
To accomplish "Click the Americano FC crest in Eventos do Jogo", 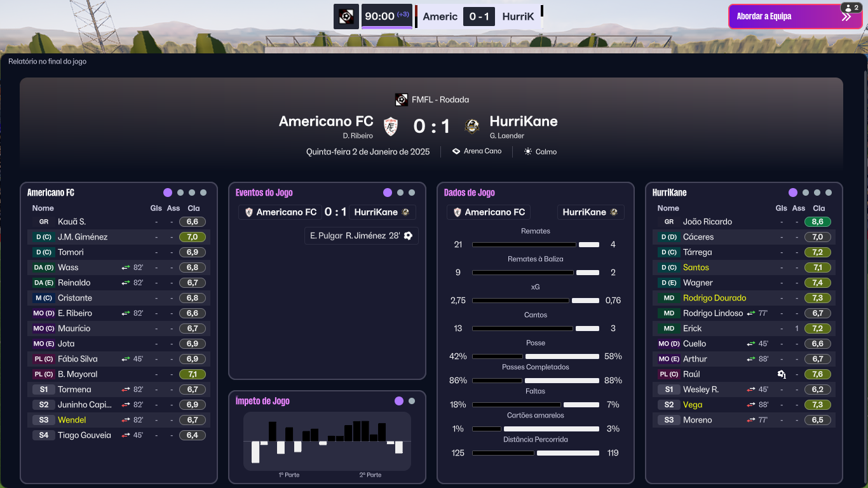I will pyautogui.click(x=249, y=212).
